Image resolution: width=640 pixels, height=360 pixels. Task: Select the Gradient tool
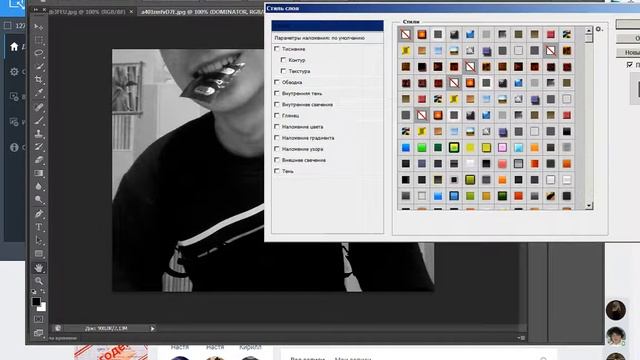pyautogui.click(x=39, y=173)
